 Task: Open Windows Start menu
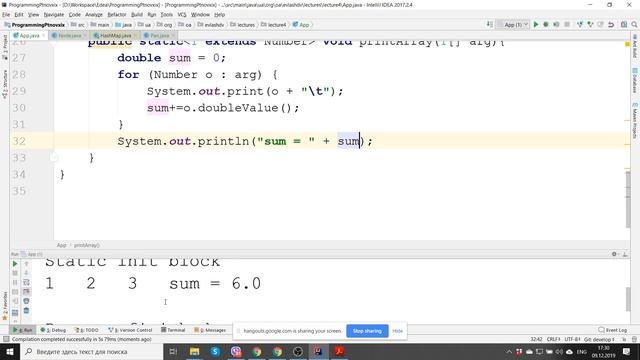pos(10,351)
